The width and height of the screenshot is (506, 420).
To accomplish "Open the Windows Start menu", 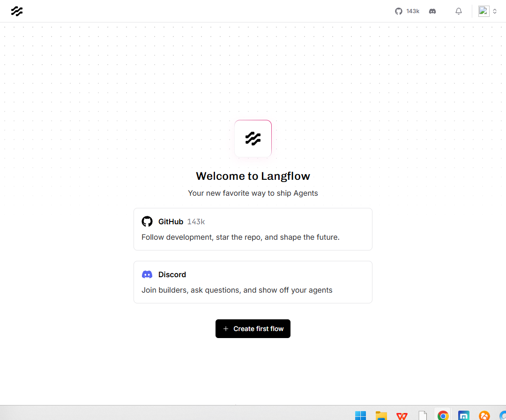I will tap(360, 415).
